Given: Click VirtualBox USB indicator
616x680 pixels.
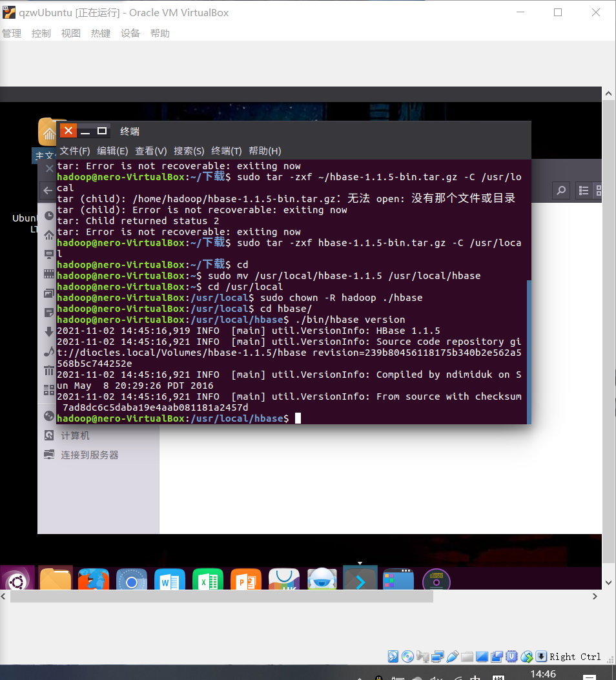Looking at the screenshot, I should click(x=452, y=657).
